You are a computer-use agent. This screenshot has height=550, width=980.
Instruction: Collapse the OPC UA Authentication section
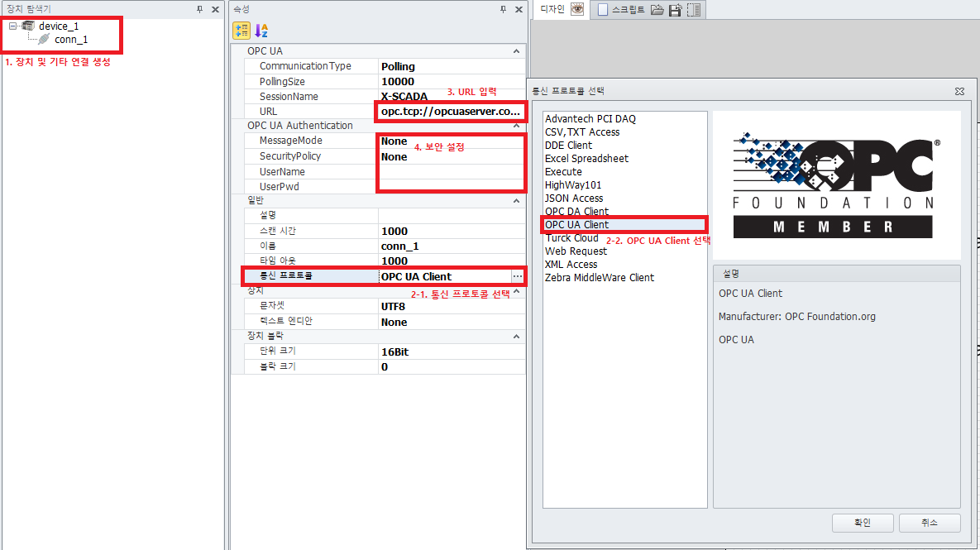tap(516, 126)
